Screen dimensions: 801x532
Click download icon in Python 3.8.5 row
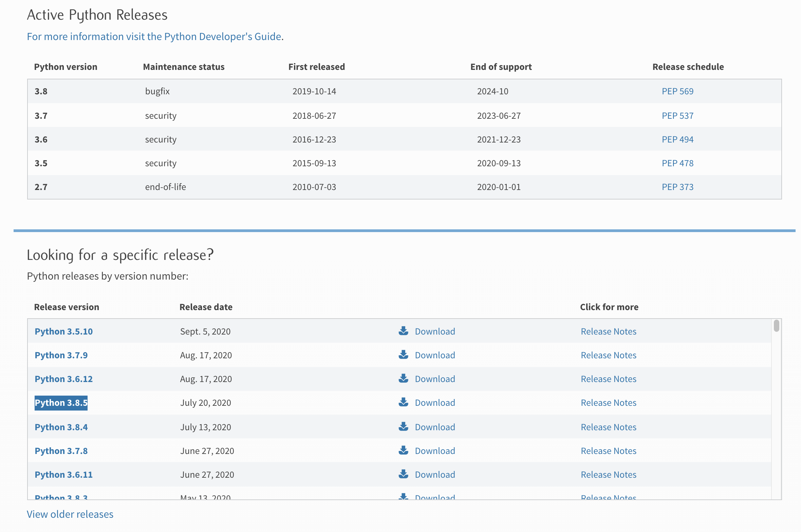point(403,402)
